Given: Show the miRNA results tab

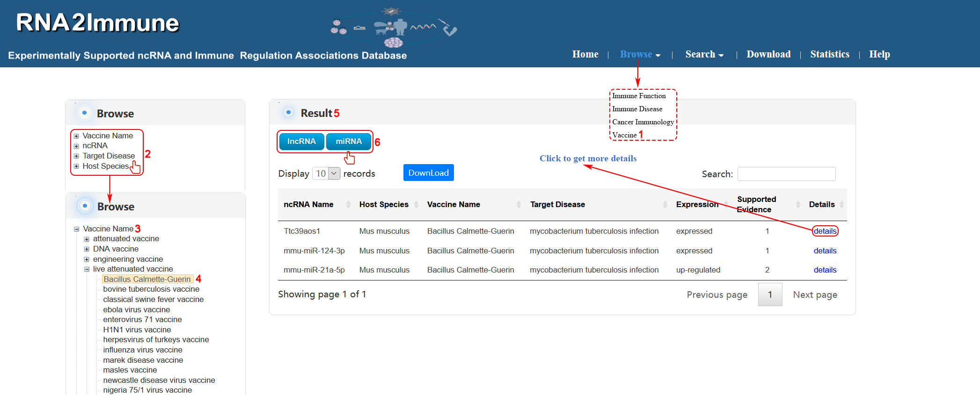Looking at the screenshot, I should (x=349, y=141).
